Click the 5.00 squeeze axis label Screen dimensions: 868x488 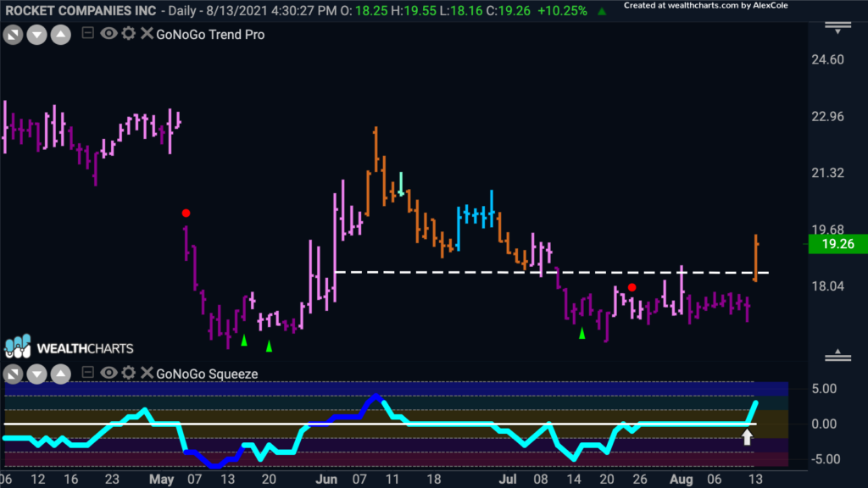coord(824,389)
